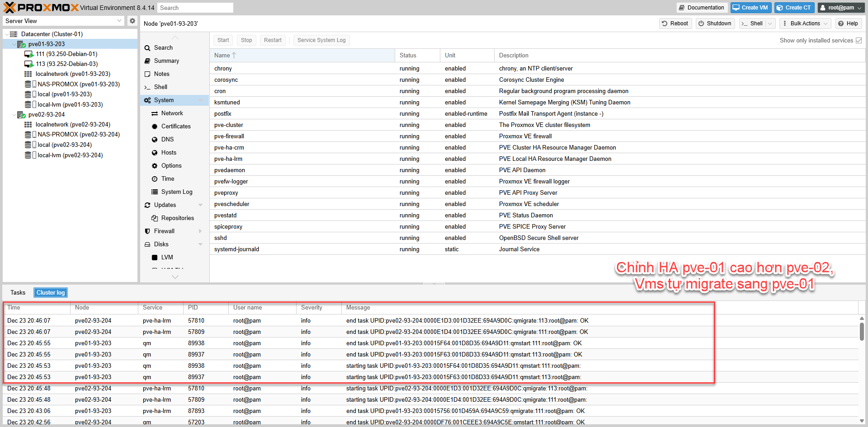The height and width of the screenshot is (427, 868).
Task: Click the cluster log vertical scrollbar
Action: click(862, 332)
